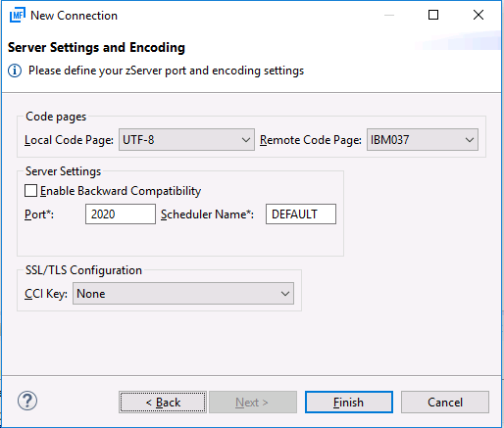Select the Scheduler Name input field
This screenshot has height=428, width=504.
[x=301, y=214]
